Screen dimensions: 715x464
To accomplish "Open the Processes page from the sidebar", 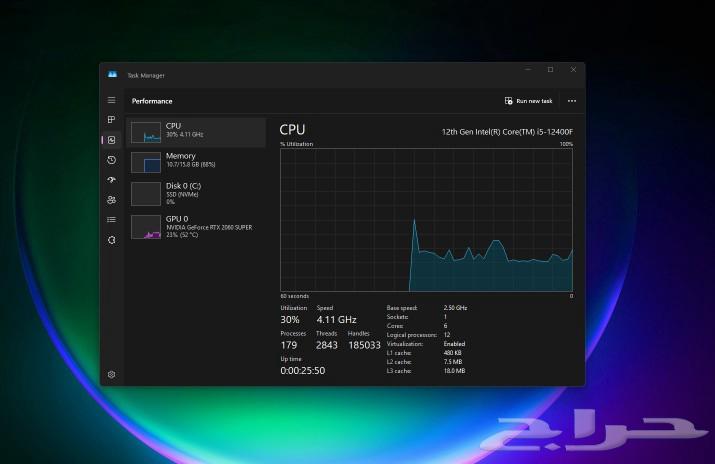I will pyautogui.click(x=111, y=120).
